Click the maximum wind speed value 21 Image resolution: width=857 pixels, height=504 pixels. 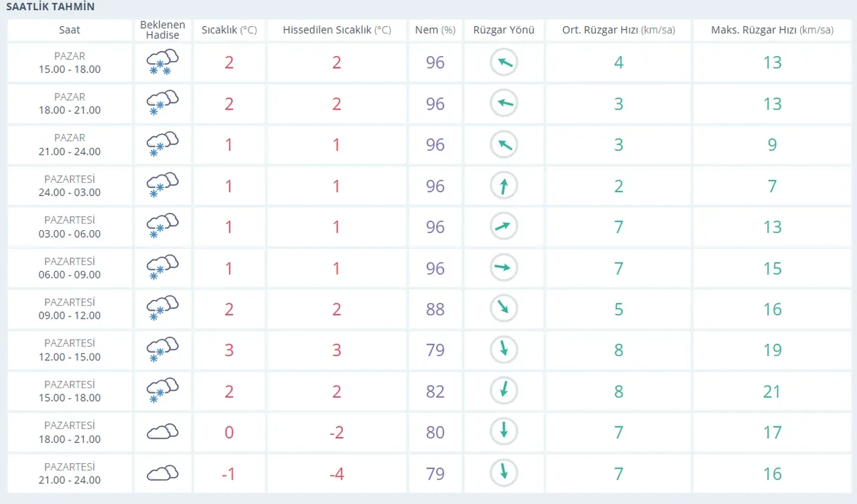pos(772,391)
